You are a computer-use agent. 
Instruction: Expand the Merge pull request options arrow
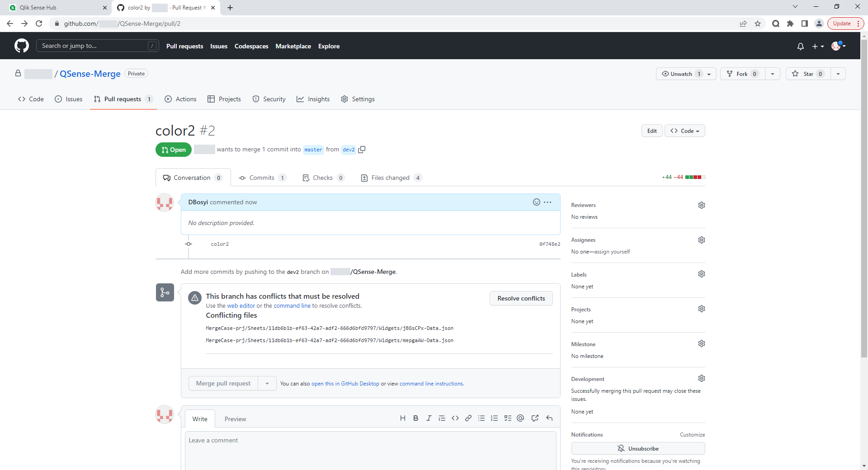(267, 383)
